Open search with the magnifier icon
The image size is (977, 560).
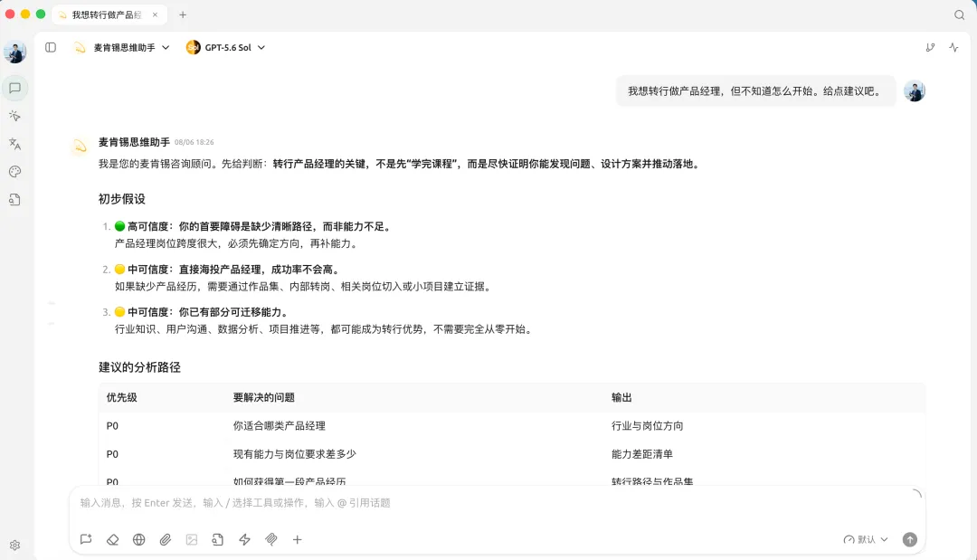pyautogui.click(x=960, y=15)
